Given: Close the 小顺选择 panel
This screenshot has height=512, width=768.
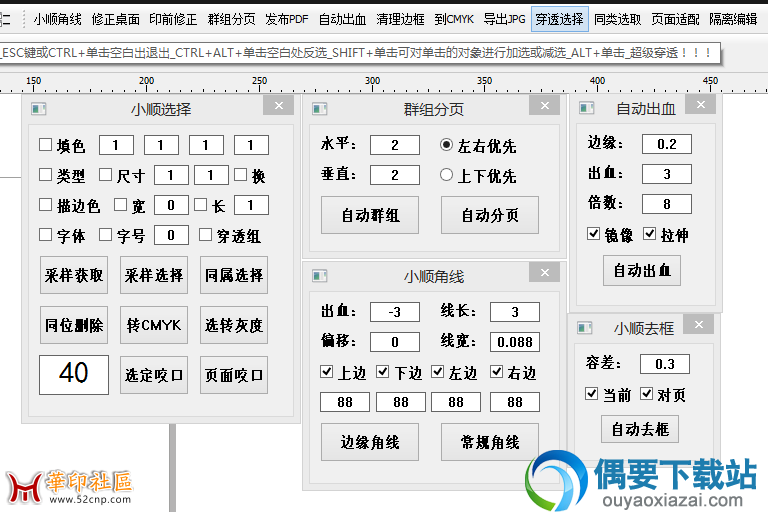Looking at the screenshot, I should coord(278,105).
